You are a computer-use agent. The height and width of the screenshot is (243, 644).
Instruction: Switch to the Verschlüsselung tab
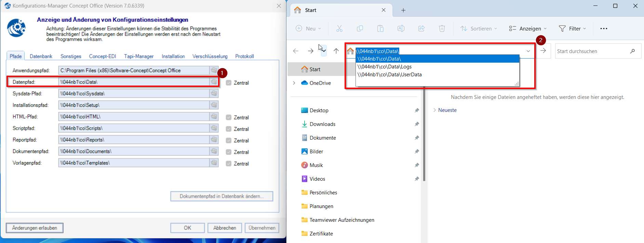point(210,56)
